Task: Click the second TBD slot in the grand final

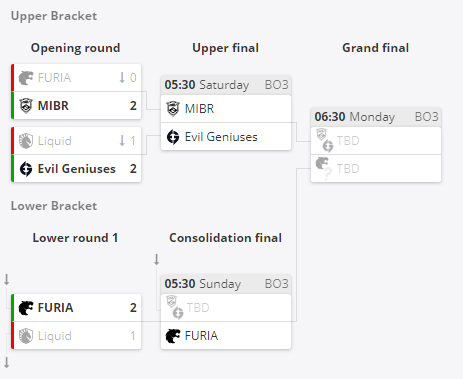Action: tap(376, 169)
